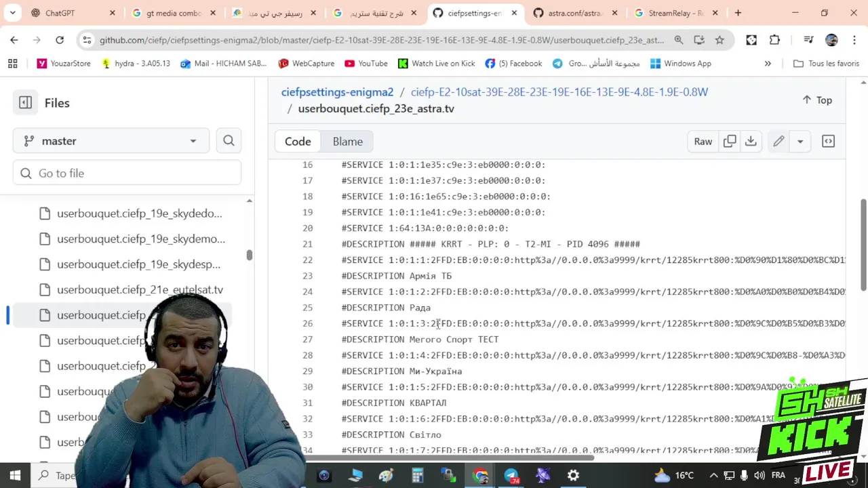Switch to the Code view tab
868x488 pixels.
click(x=298, y=141)
